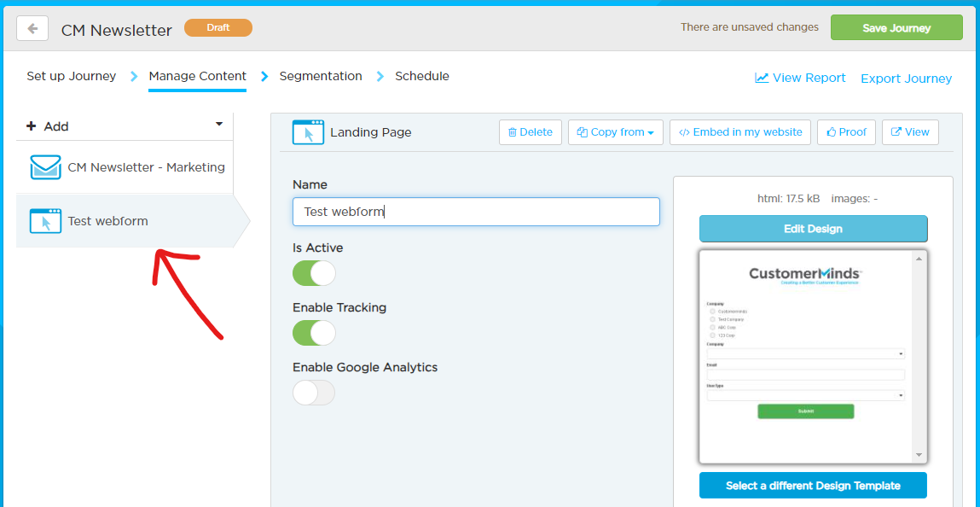
Task: Click the Proof button
Action: click(846, 132)
